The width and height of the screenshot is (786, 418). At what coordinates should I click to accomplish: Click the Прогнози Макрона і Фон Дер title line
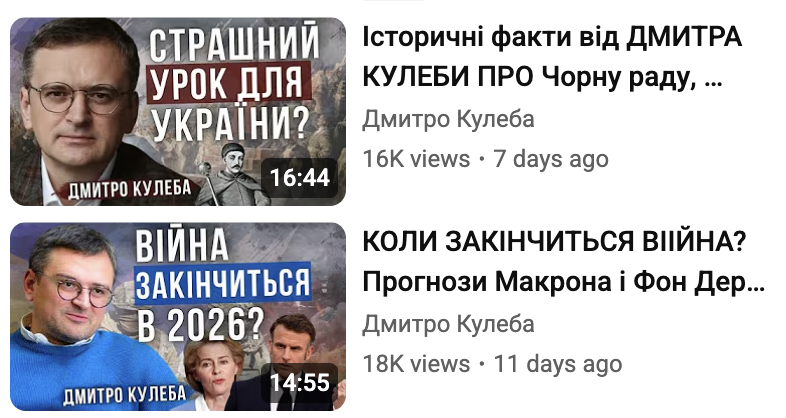click(x=563, y=282)
